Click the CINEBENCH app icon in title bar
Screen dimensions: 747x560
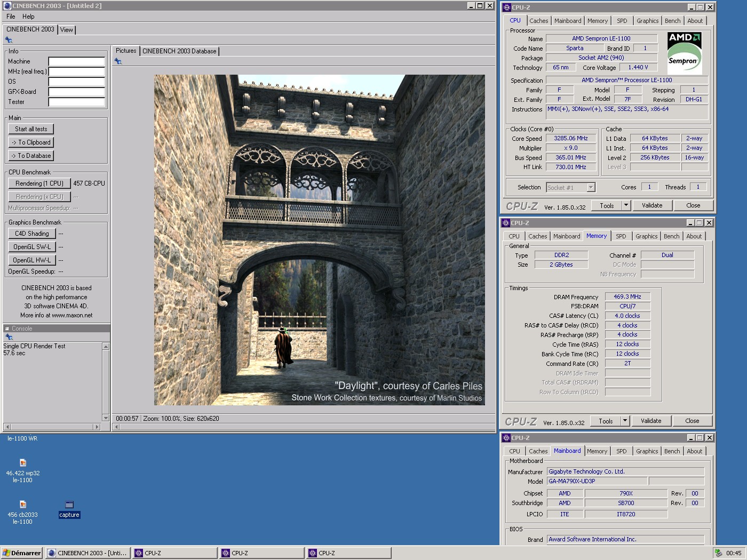point(7,6)
